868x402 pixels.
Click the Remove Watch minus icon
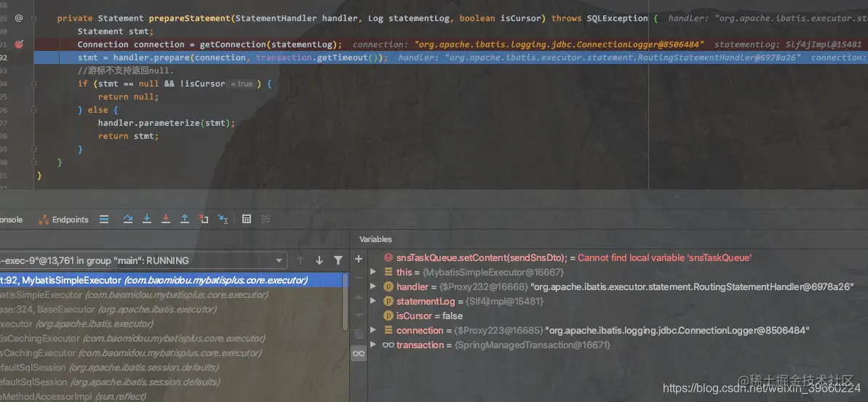point(359,278)
